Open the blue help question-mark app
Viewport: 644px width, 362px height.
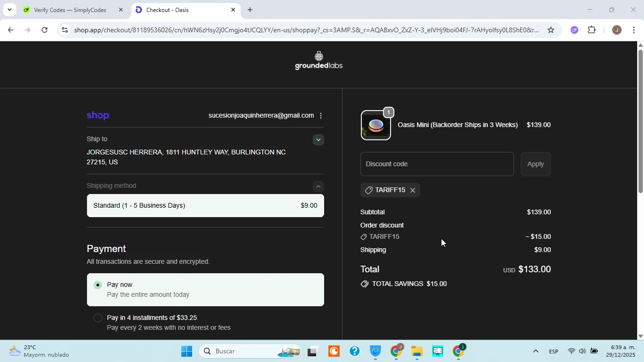[x=354, y=352]
